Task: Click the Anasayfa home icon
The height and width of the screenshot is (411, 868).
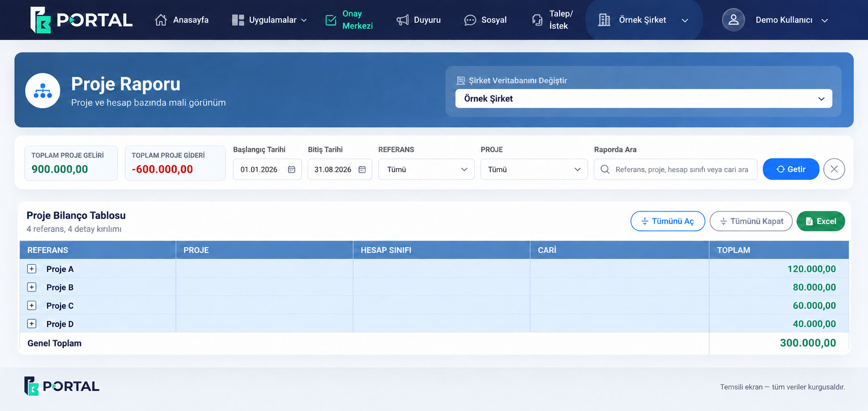Action: coord(161,20)
